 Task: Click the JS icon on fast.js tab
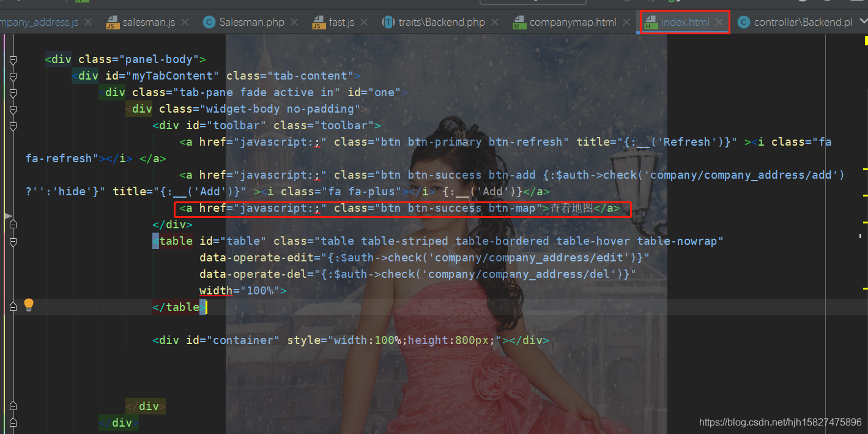pyautogui.click(x=319, y=22)
